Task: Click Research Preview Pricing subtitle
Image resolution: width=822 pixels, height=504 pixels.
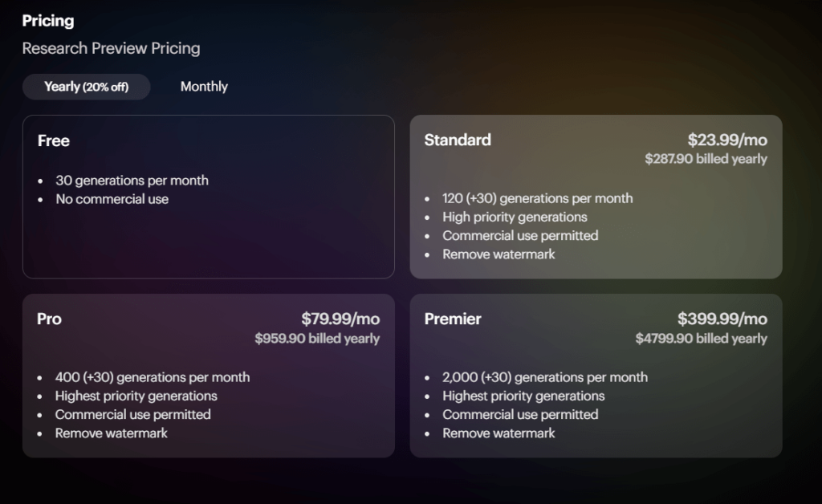Action: [111, 48]
